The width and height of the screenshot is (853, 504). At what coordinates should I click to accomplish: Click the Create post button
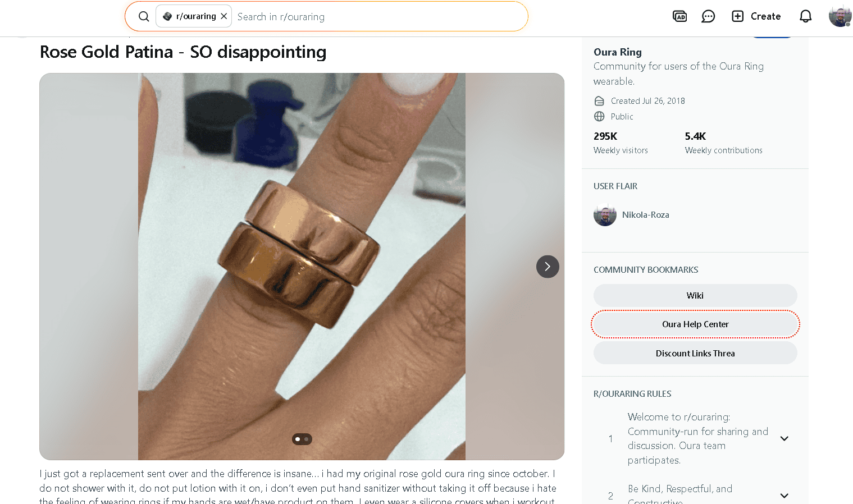pyautogui.click(x=756, y=16)
